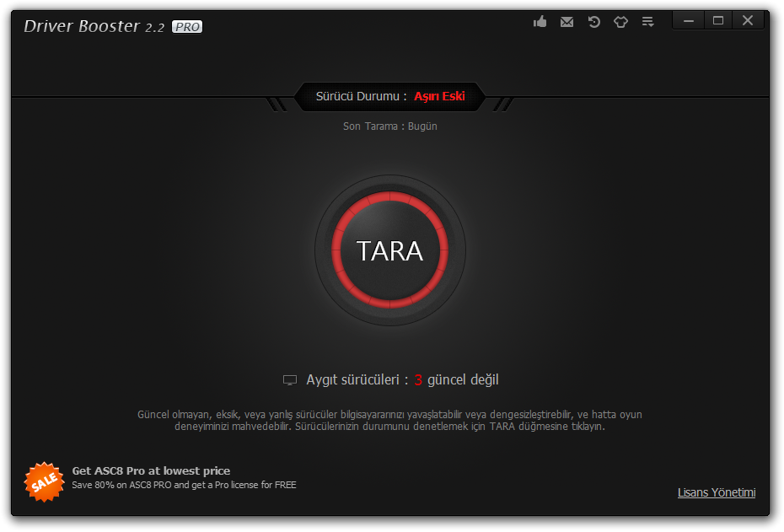Open the Lisans Yönetimi link
The width and height of the screenshot is (784, 532).
coord(717,492)
